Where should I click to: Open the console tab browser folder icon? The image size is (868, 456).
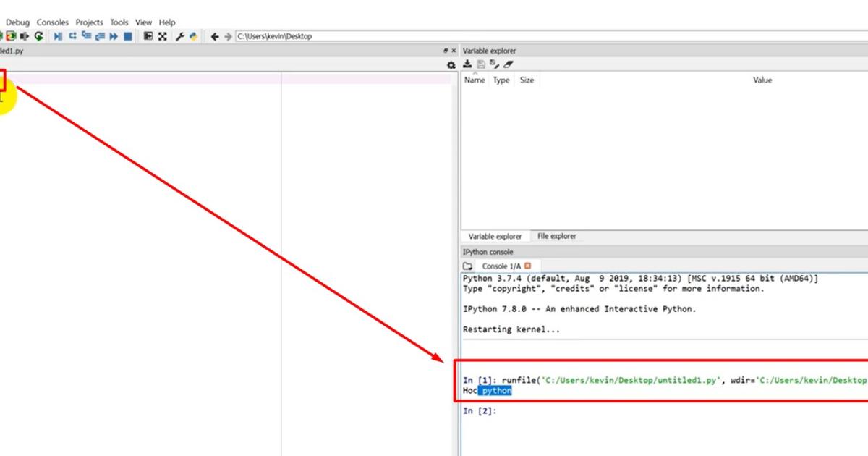(467, 266)
